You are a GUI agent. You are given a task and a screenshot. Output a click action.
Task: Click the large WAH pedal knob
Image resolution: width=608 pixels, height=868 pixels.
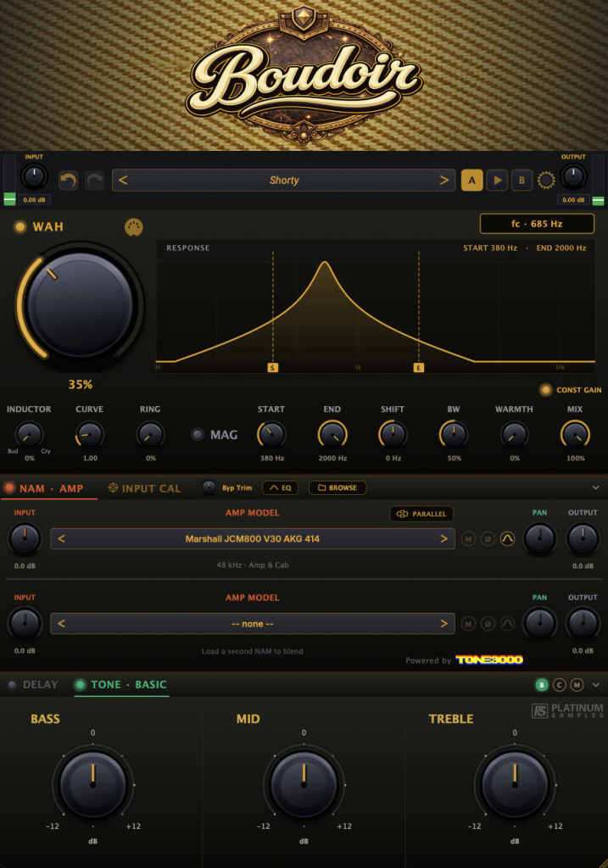(80, 305)
